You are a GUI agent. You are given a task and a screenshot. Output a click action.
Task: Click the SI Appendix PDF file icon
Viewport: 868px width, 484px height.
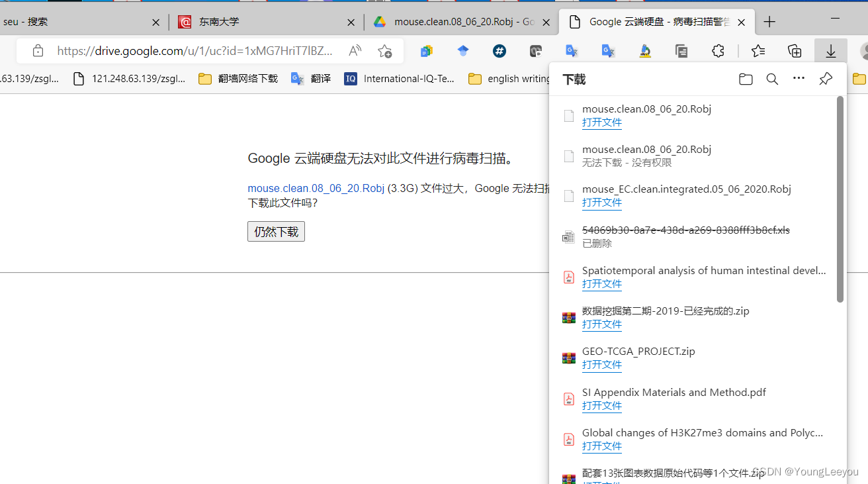point(568,399)
